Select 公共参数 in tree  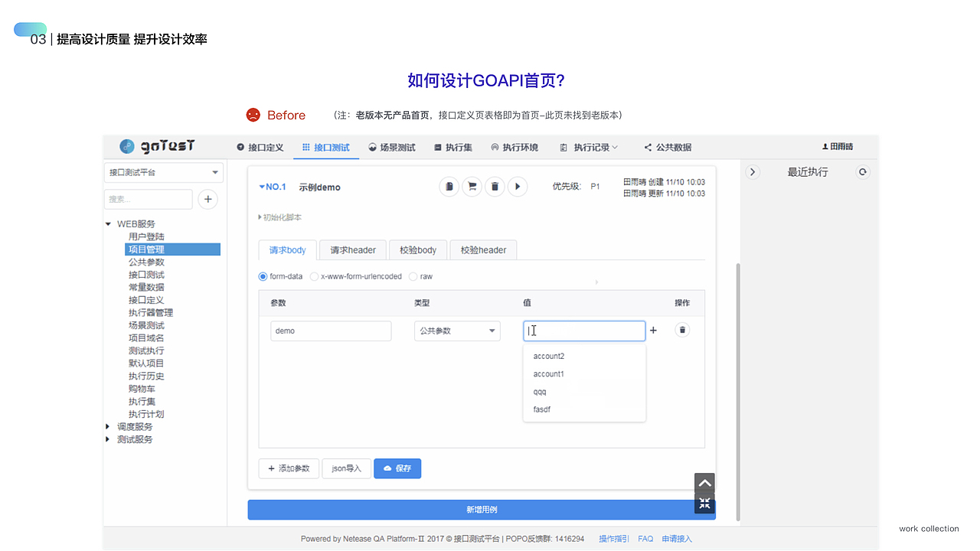tap(146, 262)
